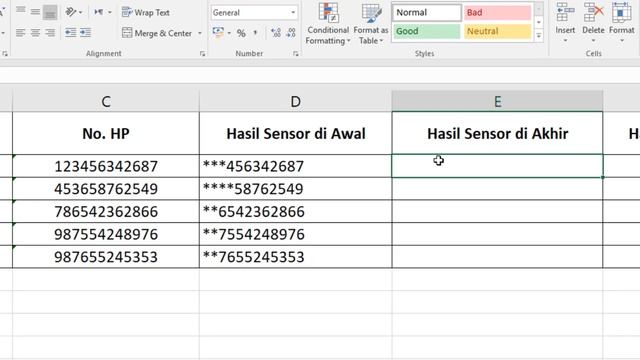Apply Accounting Number Format
Image resolution: width=640 pixels, height=360 pixels.
point(218,33)
